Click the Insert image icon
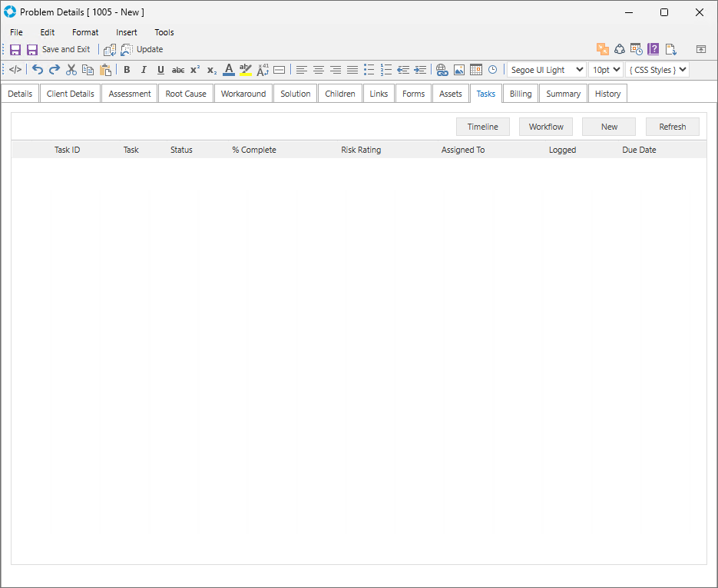The height and width of the screenshot is (588, 718). [x=459, y=70]
